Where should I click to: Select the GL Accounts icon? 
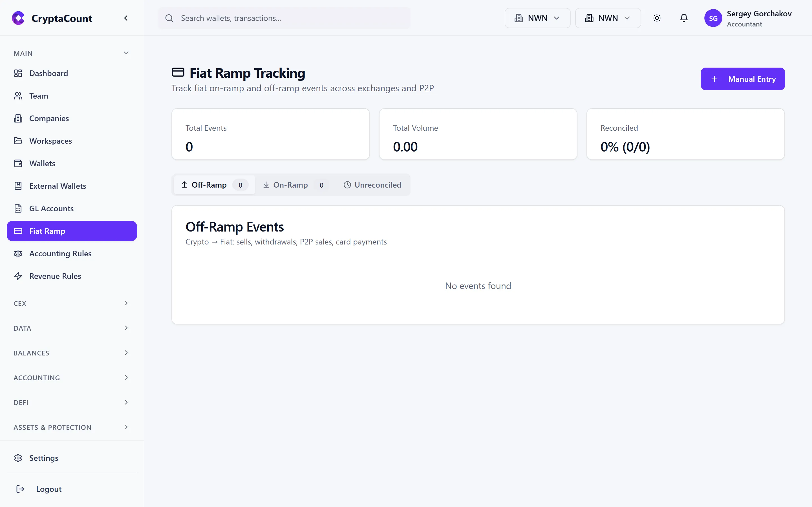(x=18, y=208)
